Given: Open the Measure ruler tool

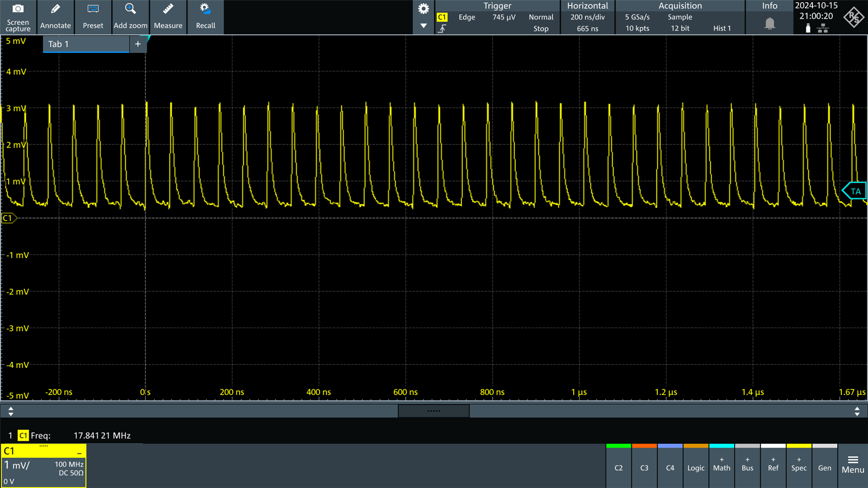Looking at the screenshot, I should [168, 17].
